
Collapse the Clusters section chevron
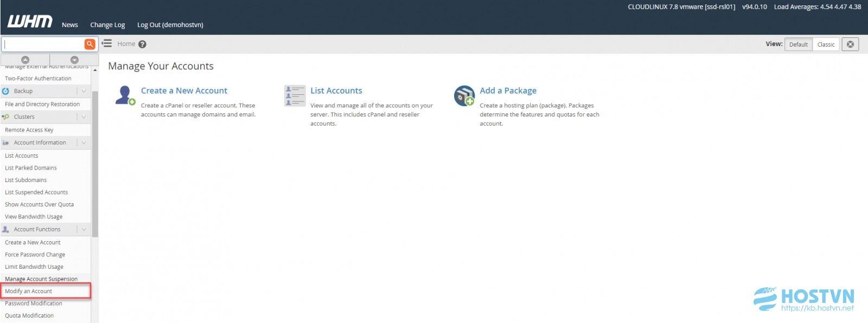point(84,117)
